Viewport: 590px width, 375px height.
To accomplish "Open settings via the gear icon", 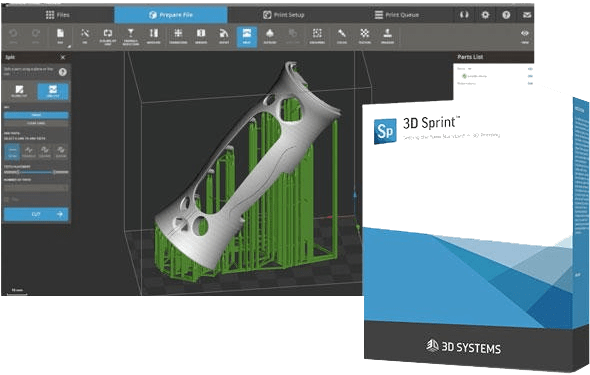I will click(485, 15).
